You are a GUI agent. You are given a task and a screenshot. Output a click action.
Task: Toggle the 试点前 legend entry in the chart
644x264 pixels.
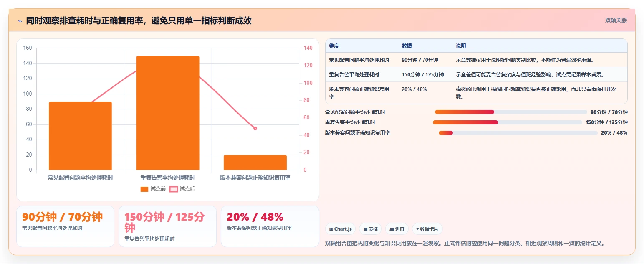(153, 189)
